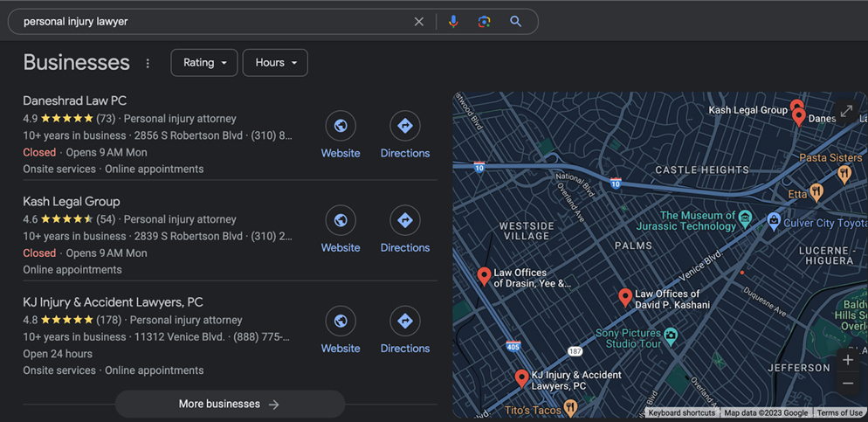Open Kash Legal Group website globe icon
Screen dimensions: 868x422
(341, 220)
